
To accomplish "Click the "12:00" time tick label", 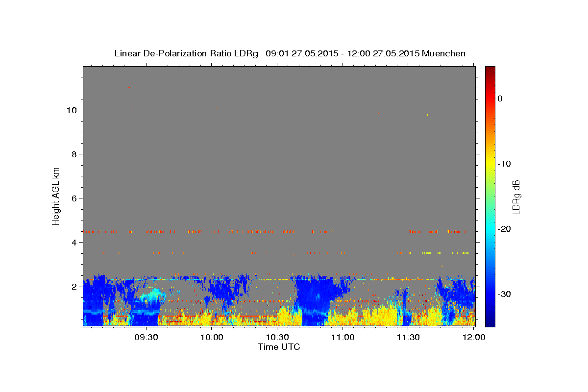I will click(x=474, y=337).
